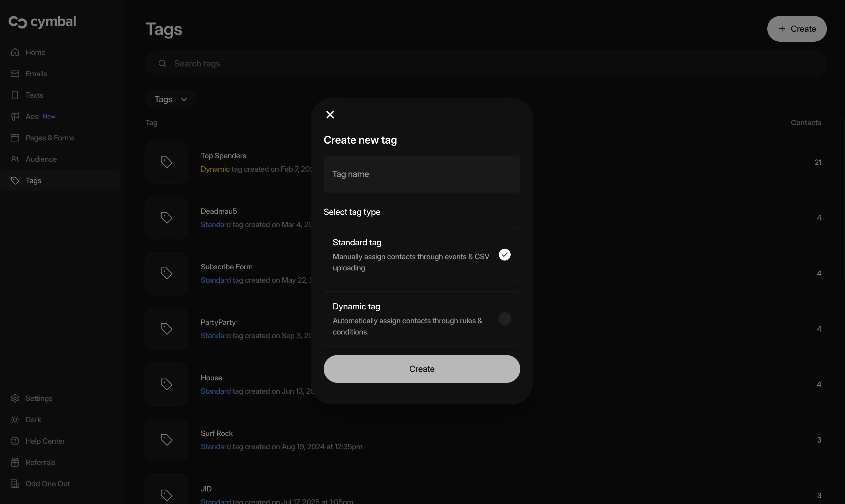
Task: Open the Help Center menu item
Action: click(x=45, y=441)
